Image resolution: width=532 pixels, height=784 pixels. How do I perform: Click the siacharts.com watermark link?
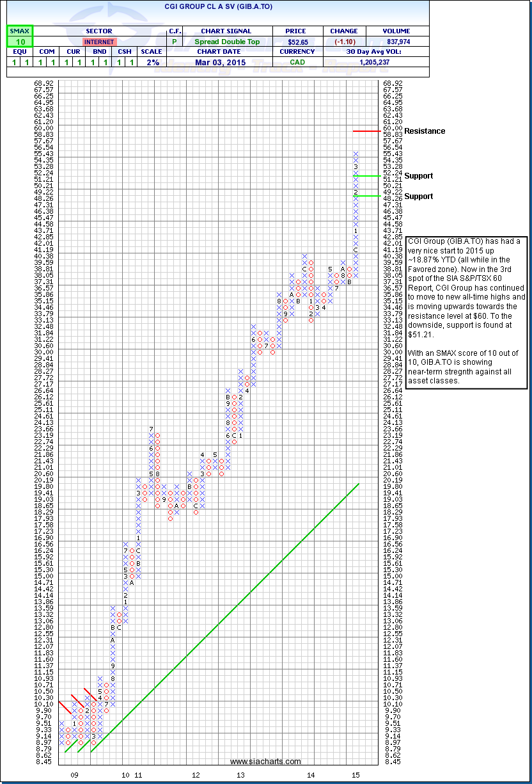coord(265,761)
